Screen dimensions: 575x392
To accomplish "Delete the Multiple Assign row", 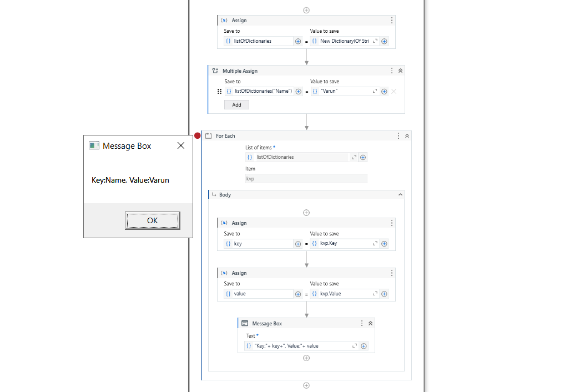I will [x=394, y=91].
